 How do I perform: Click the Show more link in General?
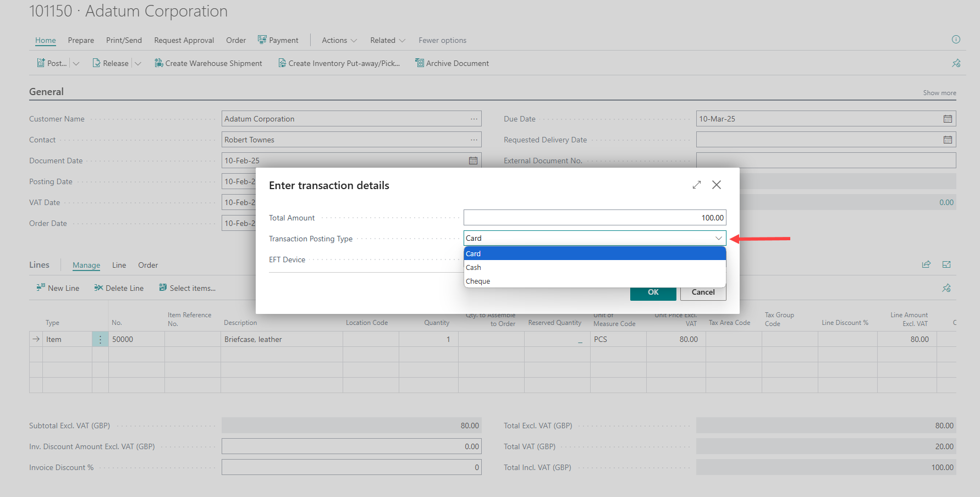(x=939, y=93)
